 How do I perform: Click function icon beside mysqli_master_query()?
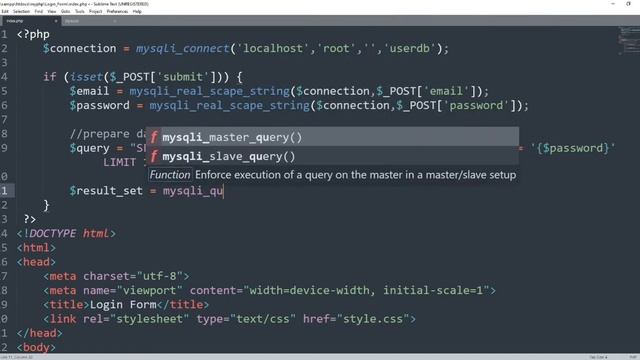coord(154,137)
